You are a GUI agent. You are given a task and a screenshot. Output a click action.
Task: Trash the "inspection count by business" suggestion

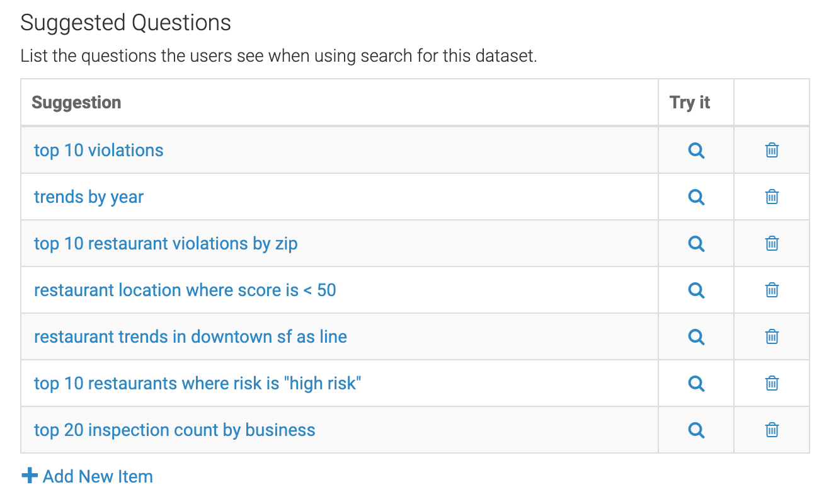point(772,430)
